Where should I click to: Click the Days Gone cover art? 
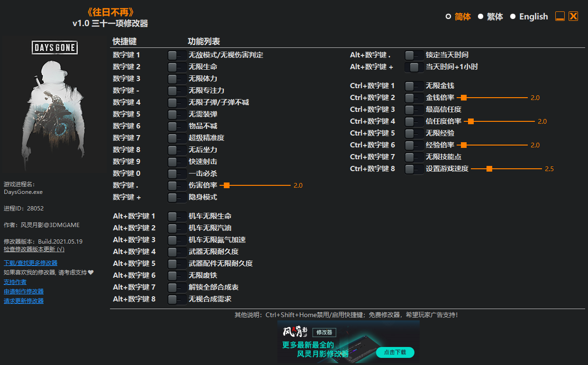point(55,105)
